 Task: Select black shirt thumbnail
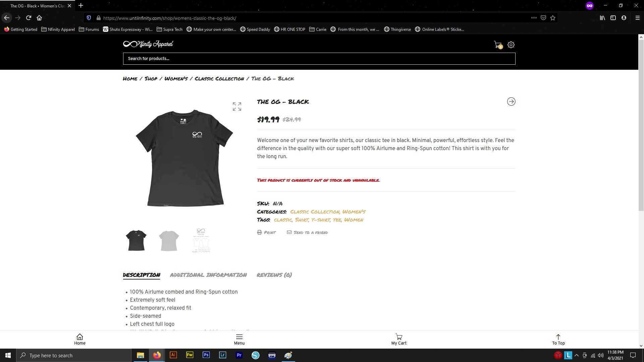tap(136, 240)
